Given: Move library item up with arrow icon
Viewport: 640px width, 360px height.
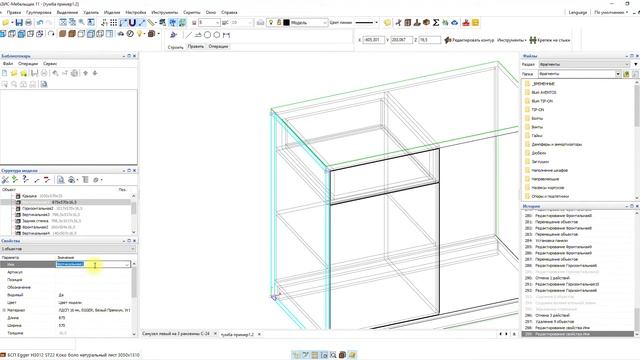Looking at the screenshot, I should point(85,73).
